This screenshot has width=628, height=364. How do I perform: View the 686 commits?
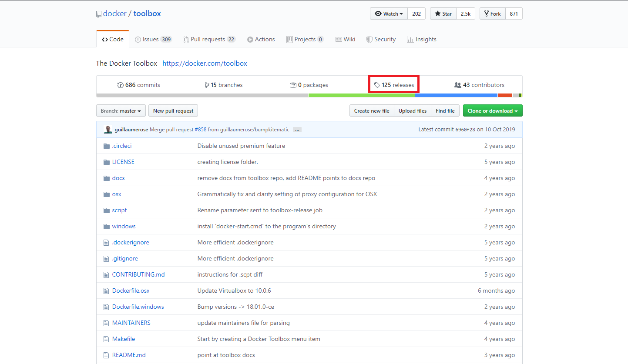coord(139,85)
